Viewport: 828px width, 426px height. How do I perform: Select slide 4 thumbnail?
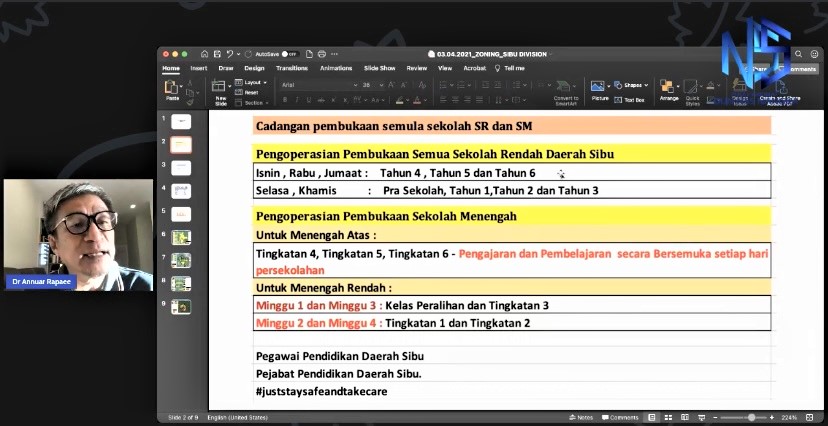(x=181, y=191)
